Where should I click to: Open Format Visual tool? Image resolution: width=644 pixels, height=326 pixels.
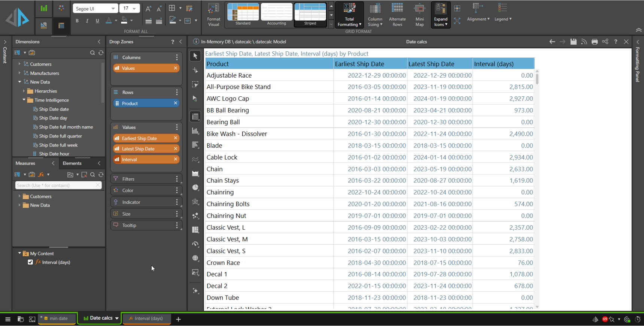[x=213, y=15]
